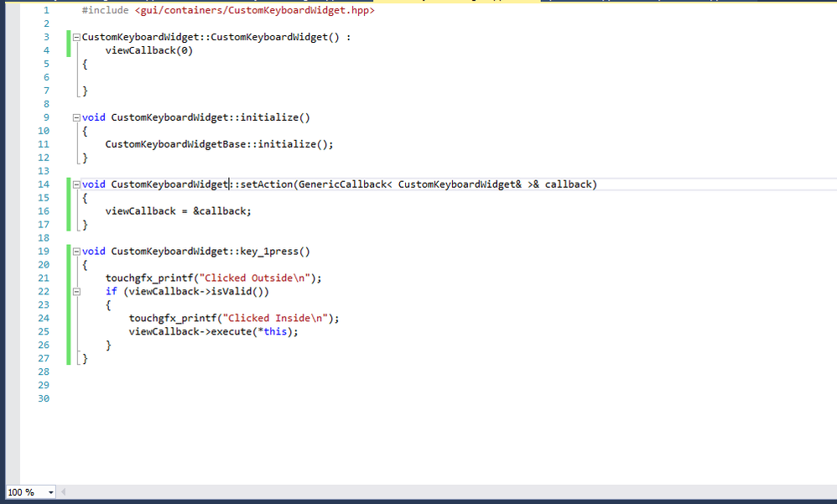
Task: Collapse the if viewCallback->isValid() block
Action: (x=76, y=292)
